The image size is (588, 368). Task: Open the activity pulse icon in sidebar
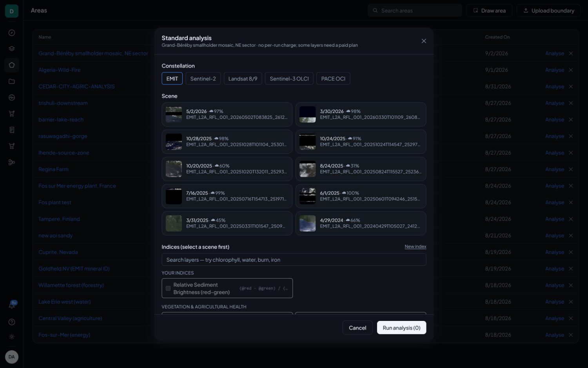12,98
